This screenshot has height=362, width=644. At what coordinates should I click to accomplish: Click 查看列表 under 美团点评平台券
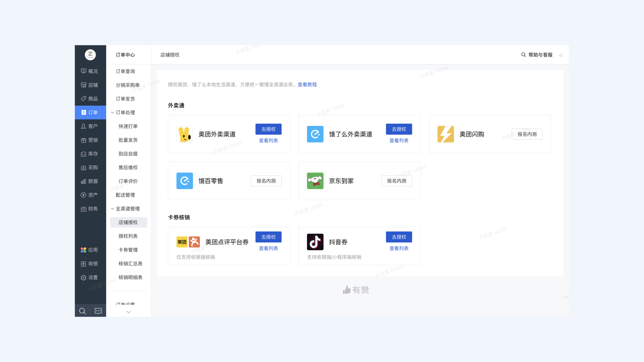pos(268,248)
